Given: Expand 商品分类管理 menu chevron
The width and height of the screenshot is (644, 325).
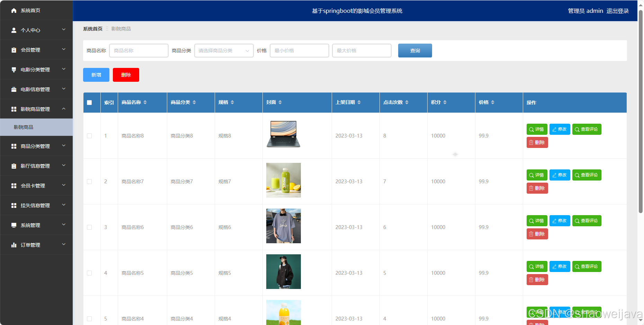Looking at the screenshot, I should coord(64,146).
